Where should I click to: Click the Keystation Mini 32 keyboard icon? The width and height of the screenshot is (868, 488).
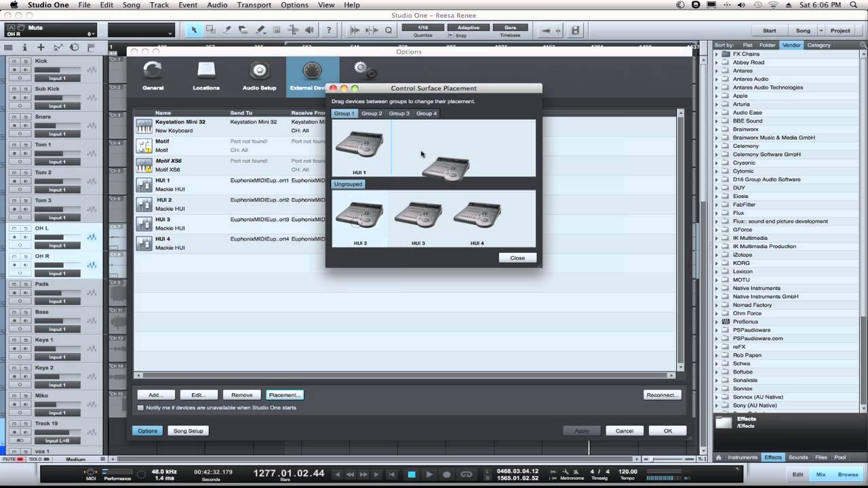pyautogui.click(x=144, y=126)
